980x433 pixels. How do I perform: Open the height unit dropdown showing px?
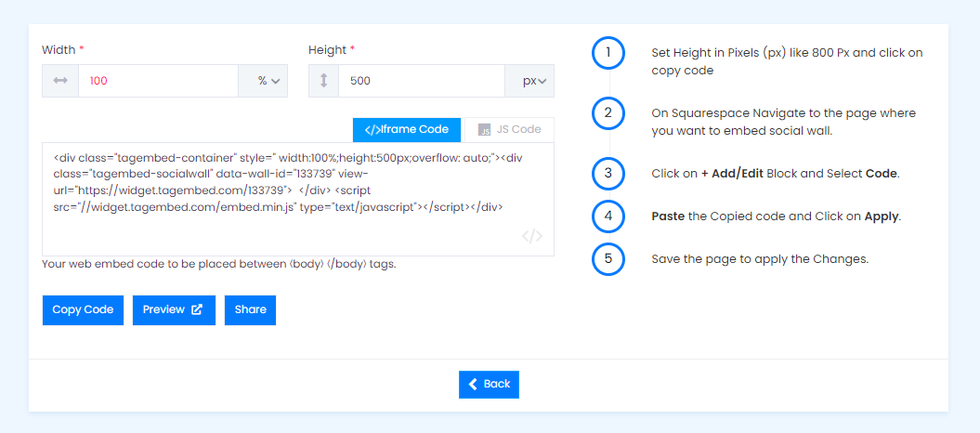coord(529,81)
